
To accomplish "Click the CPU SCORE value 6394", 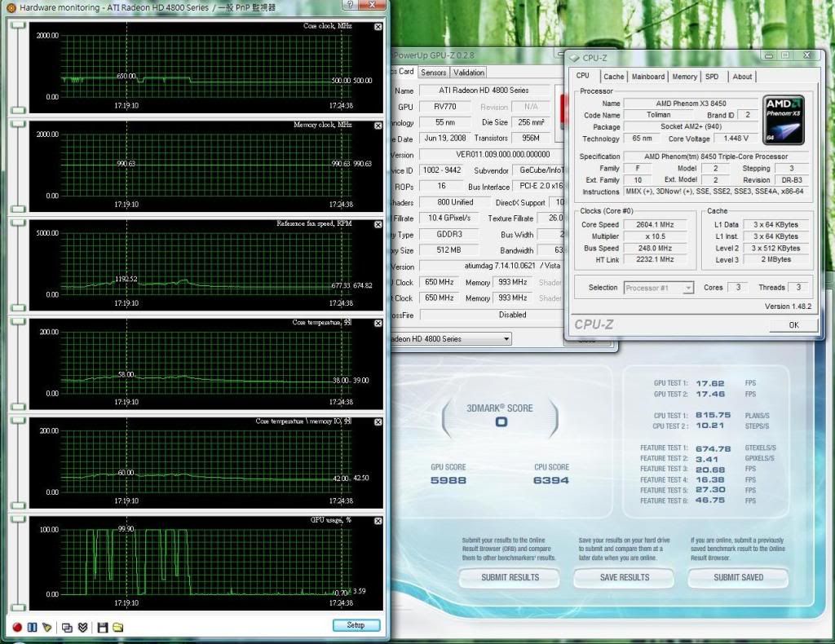I will coord(551,480).
